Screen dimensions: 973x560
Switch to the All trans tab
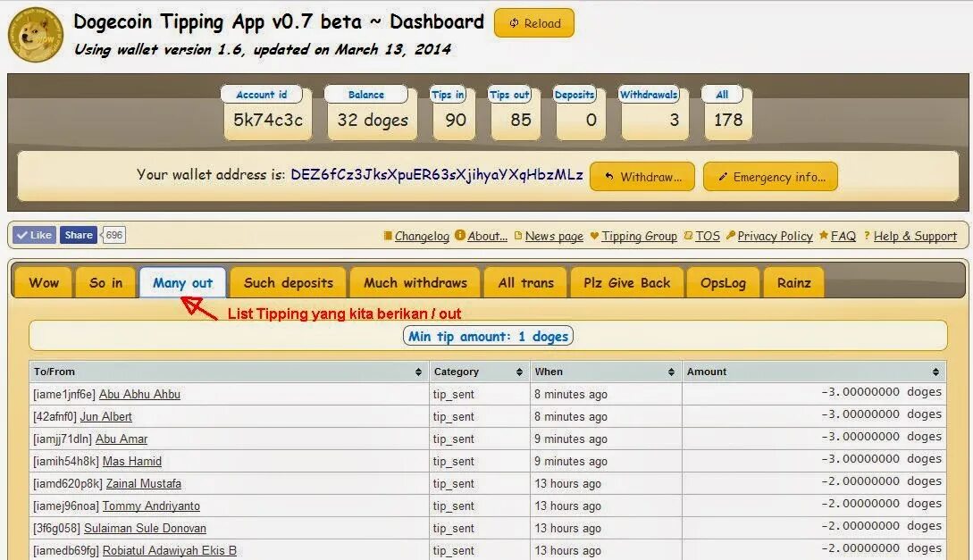click(x=525, y=283)
